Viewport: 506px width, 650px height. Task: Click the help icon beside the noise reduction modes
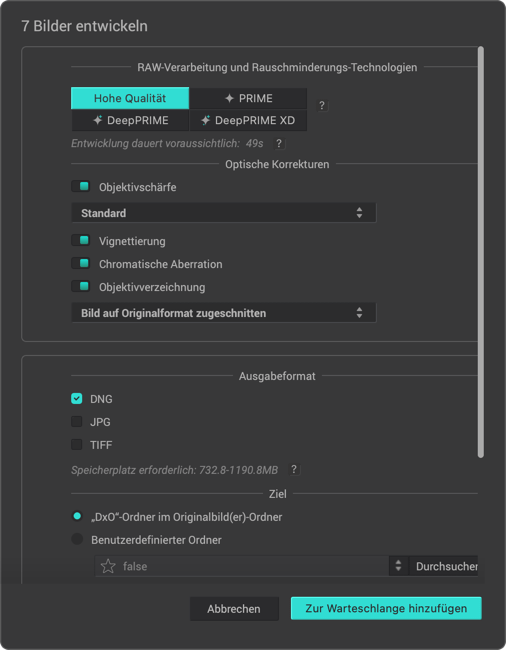coord(322,106)
